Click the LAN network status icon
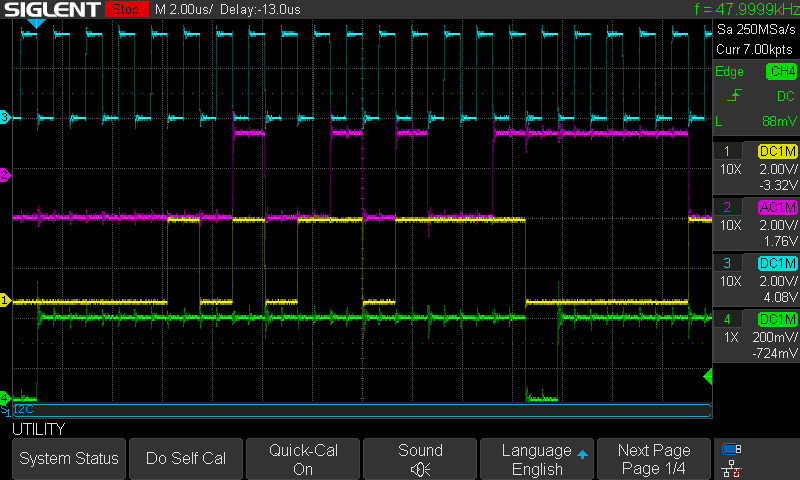Viewport: 800px width, 480px height. 732,467
